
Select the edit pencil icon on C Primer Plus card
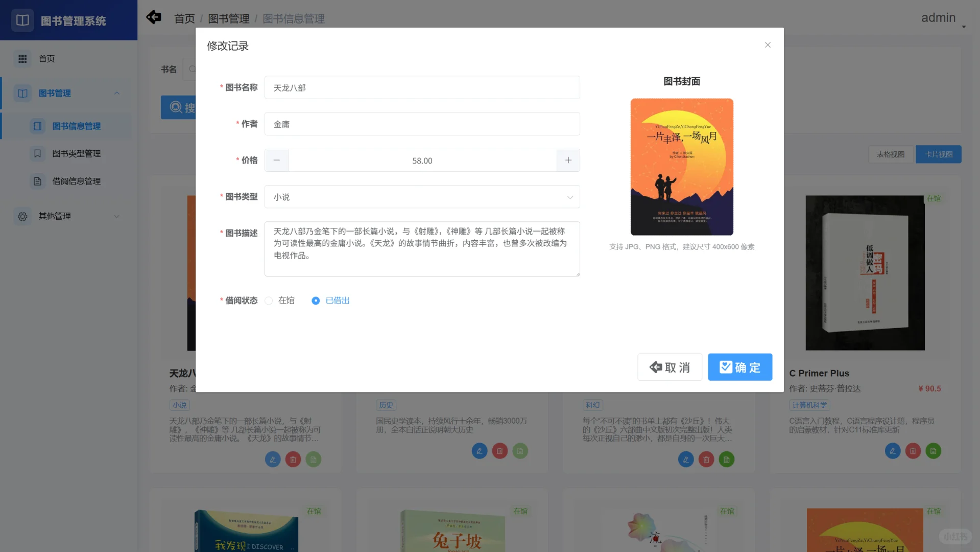(x=892, y=451)
